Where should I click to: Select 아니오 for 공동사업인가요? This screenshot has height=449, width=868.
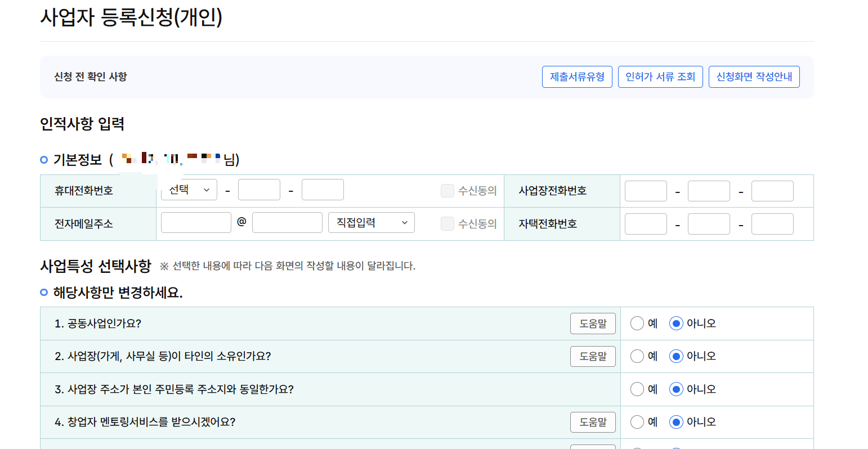tap(676, 324)
